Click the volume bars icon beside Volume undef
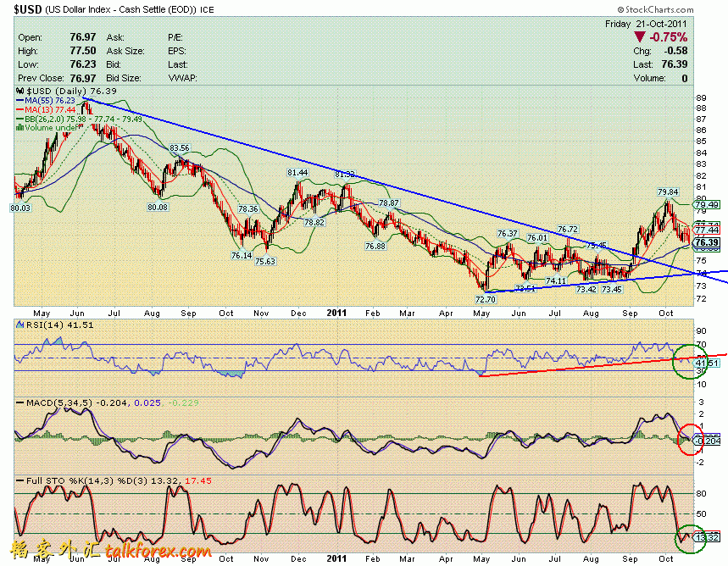Viewport: 728px width, 566px height. coord(20,127)
